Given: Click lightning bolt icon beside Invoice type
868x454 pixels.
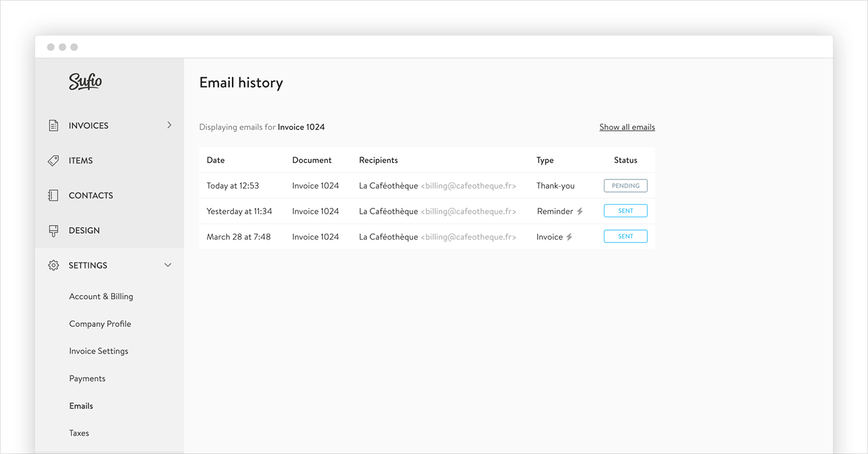Looking at the screenshot, I should click(569, 237).
